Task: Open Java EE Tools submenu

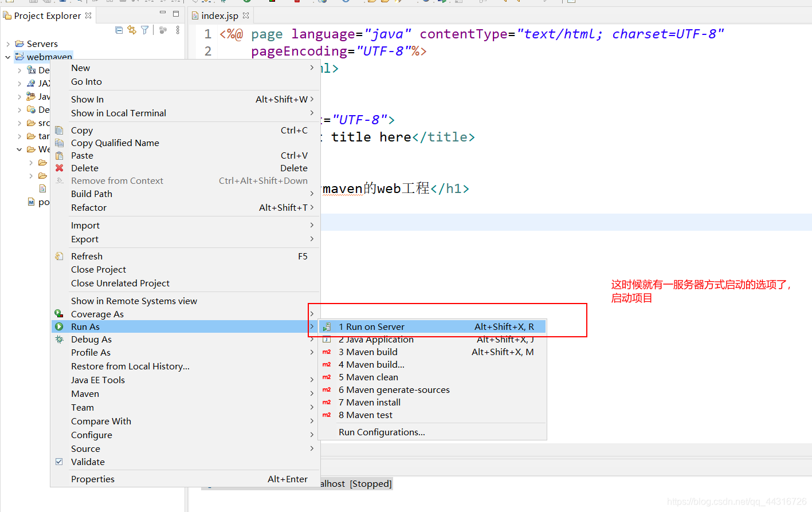Action: [x=185, y=380]
